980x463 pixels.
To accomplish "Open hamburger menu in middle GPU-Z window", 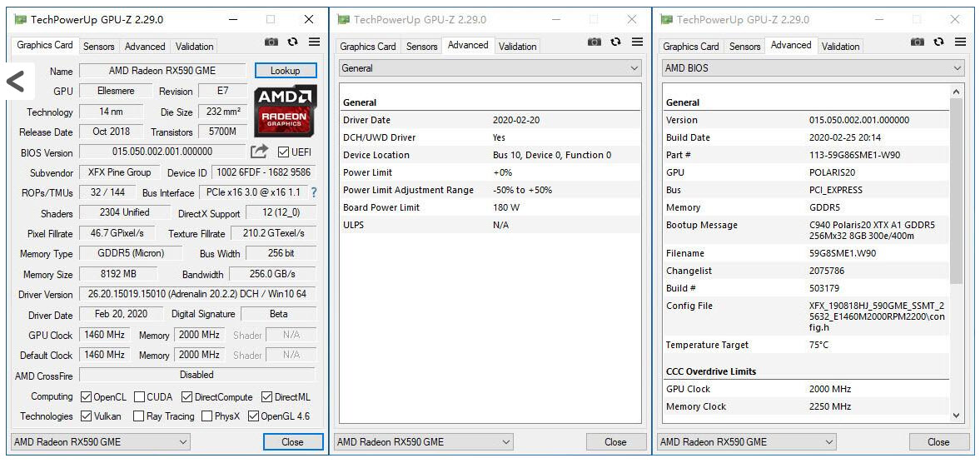I will pos(637,42).
